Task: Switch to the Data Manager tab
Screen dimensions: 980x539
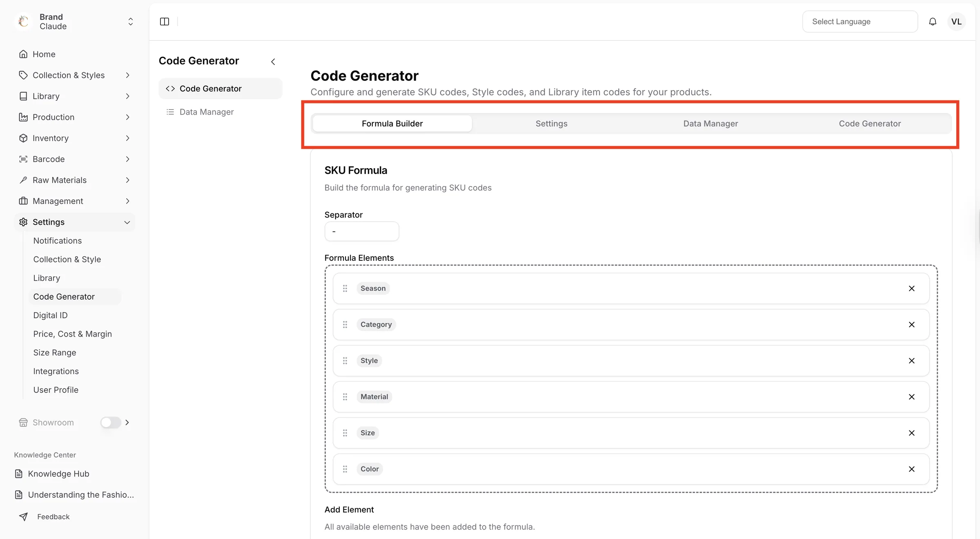Action: pos(710,124)
